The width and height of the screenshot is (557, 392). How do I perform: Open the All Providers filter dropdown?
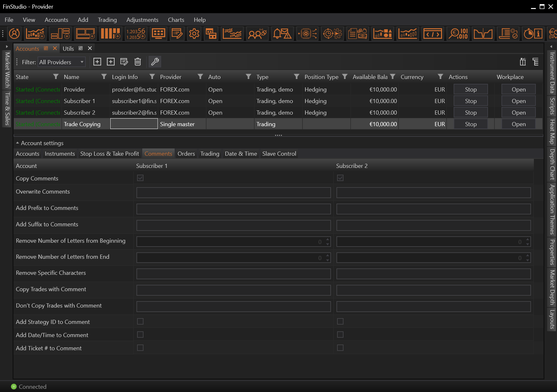coord(62,62)
